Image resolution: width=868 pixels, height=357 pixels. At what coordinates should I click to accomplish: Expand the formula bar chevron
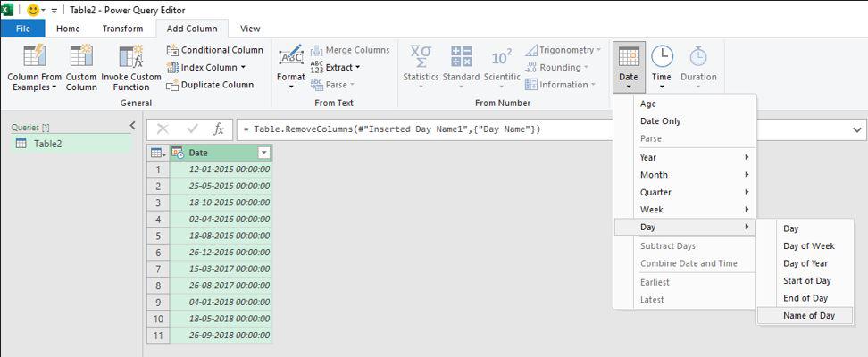[857, 130]
